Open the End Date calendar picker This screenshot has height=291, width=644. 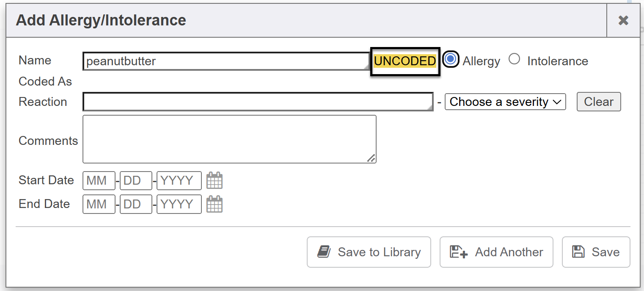[214, 204]
